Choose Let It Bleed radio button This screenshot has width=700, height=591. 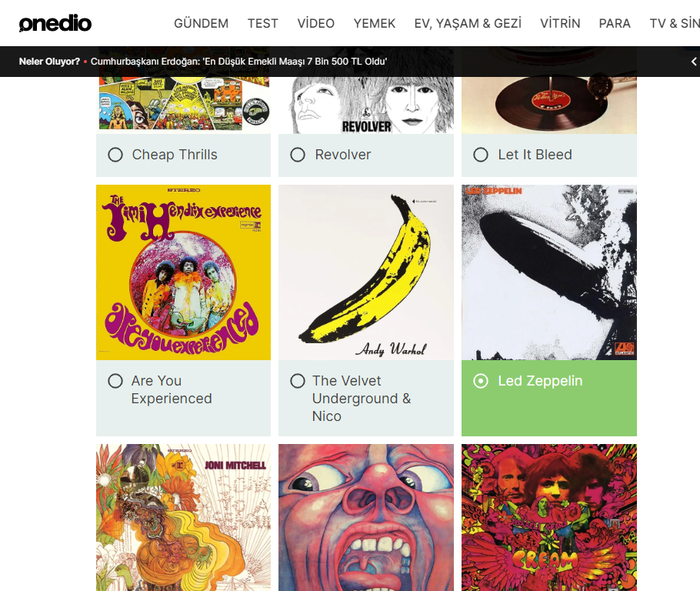(x=480, y=155)
